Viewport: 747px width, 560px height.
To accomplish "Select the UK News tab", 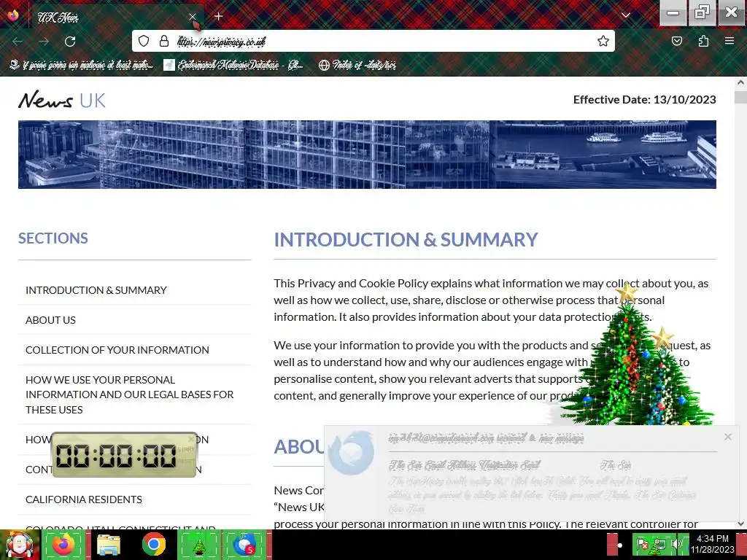I will 117,17.
